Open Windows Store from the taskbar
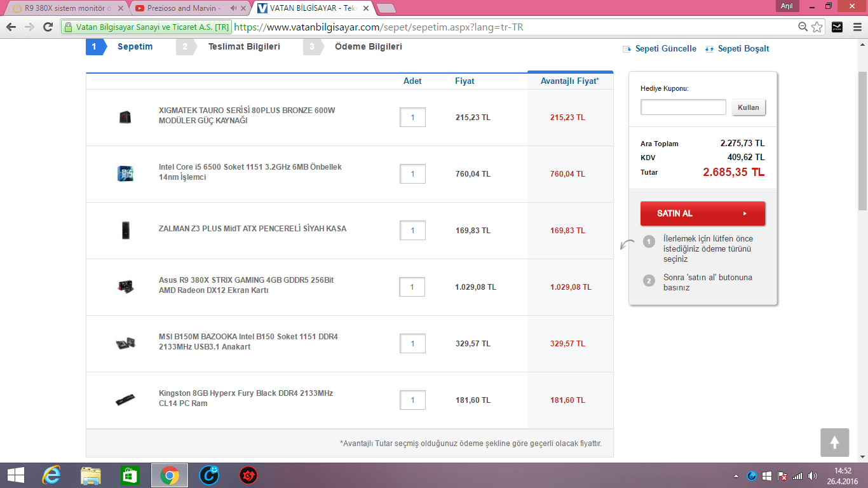This screenshot has height=488, width=868. click(130, 475)
